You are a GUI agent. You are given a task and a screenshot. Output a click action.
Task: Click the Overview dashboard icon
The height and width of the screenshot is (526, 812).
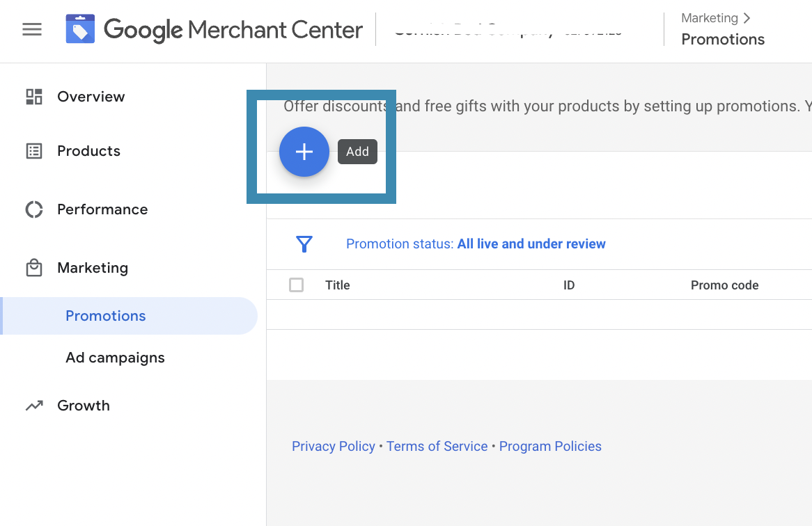coord(34,97)
